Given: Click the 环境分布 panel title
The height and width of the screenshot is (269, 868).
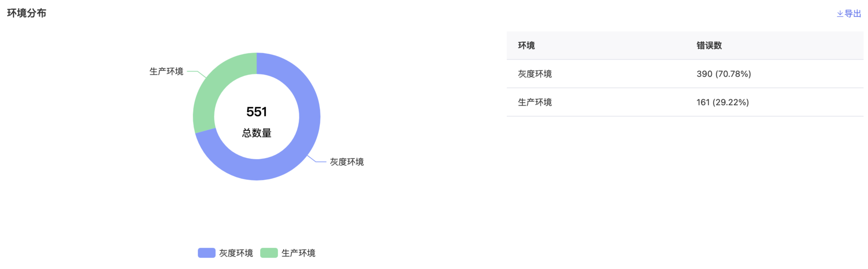Looking at the screenshot, I should [x=27, y=13].
